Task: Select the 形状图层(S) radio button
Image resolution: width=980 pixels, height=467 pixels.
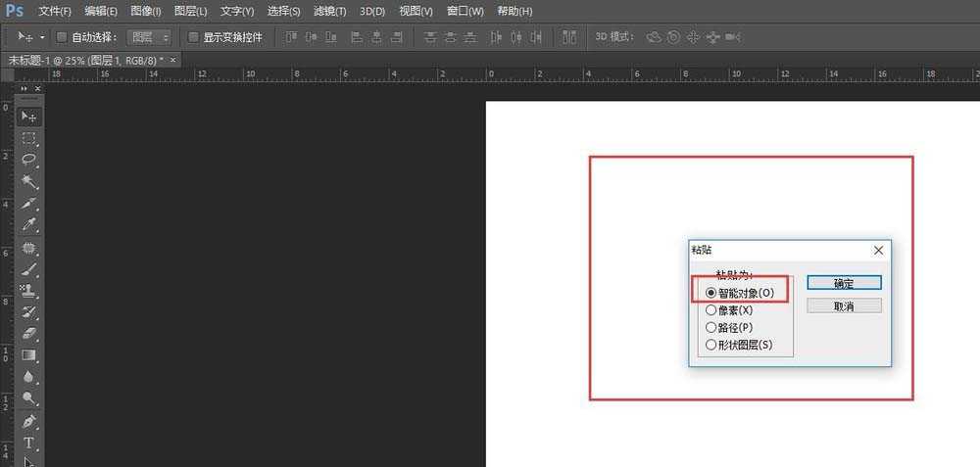Action: [711, 345]
